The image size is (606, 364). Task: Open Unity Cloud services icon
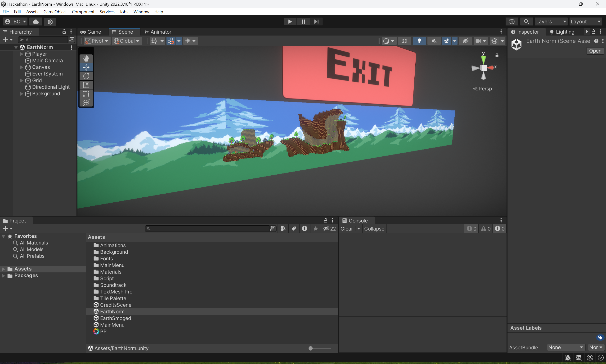(x=36, y=22)
